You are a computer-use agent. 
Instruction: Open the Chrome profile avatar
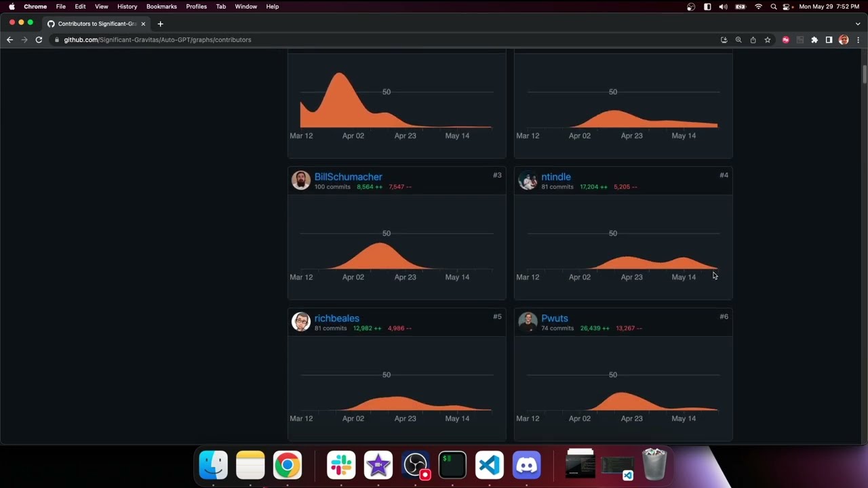click(844, 40)
